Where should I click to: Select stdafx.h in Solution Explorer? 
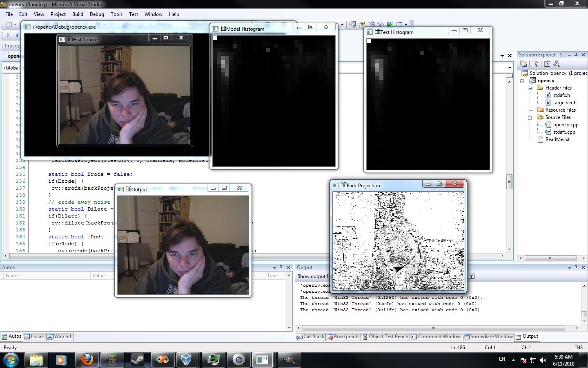(x=561, y=95)
